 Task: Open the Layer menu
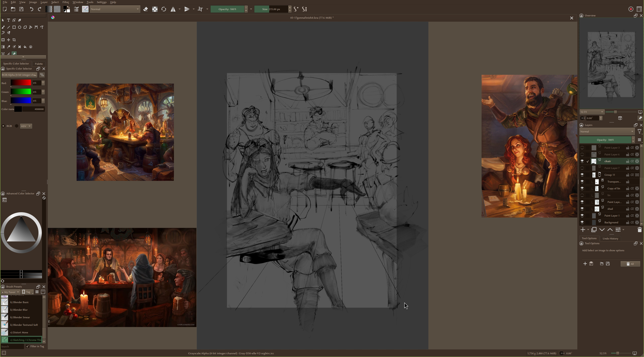pyautogui.click(x=44, y=2)
